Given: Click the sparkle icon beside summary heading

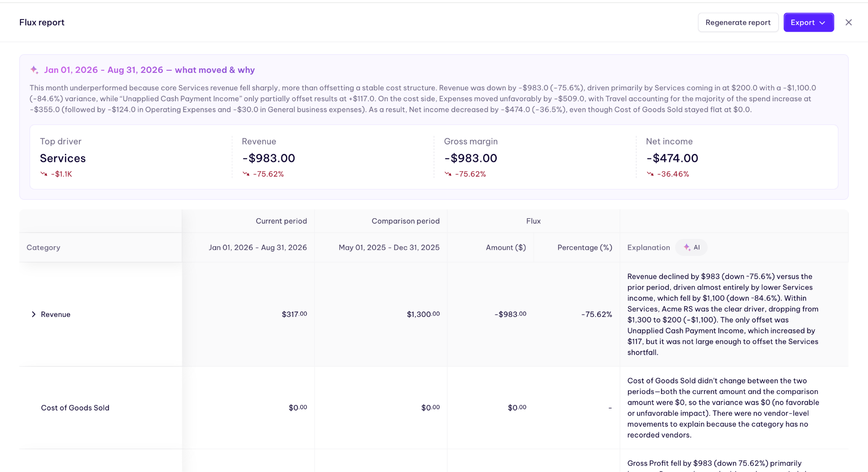Looking at the screenshot, I should [x=34, y=70].
